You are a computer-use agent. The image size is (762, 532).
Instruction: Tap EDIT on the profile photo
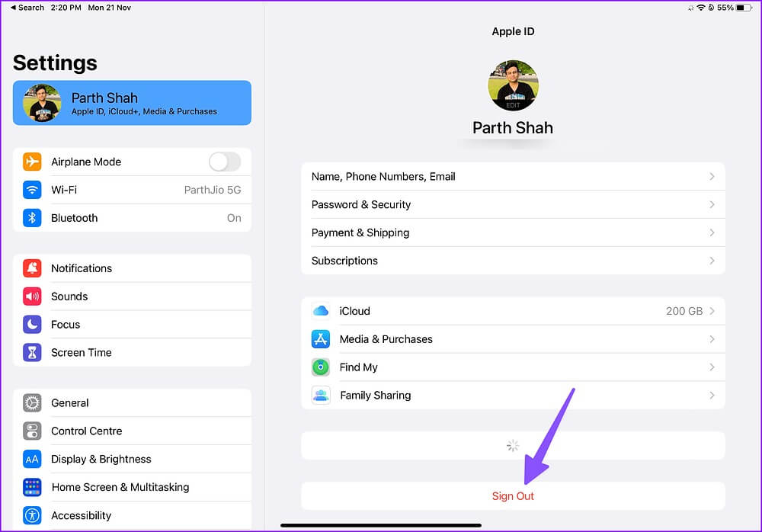[513, 105]
